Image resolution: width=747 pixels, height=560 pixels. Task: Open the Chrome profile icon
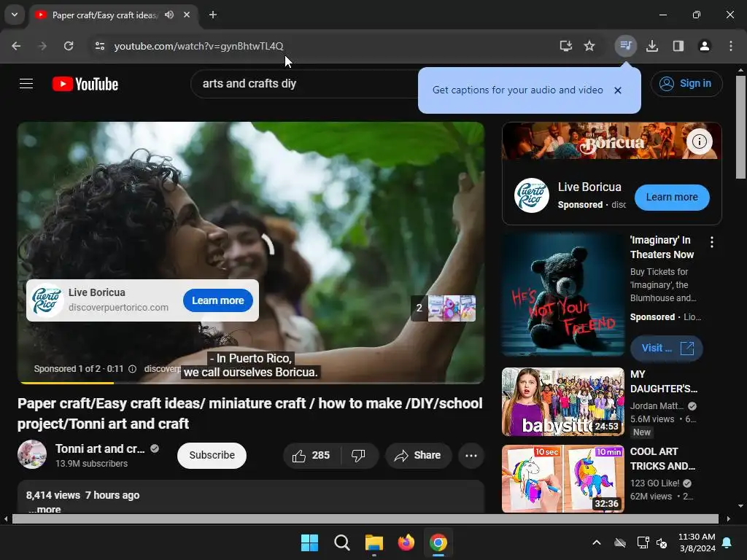point(705,46)
